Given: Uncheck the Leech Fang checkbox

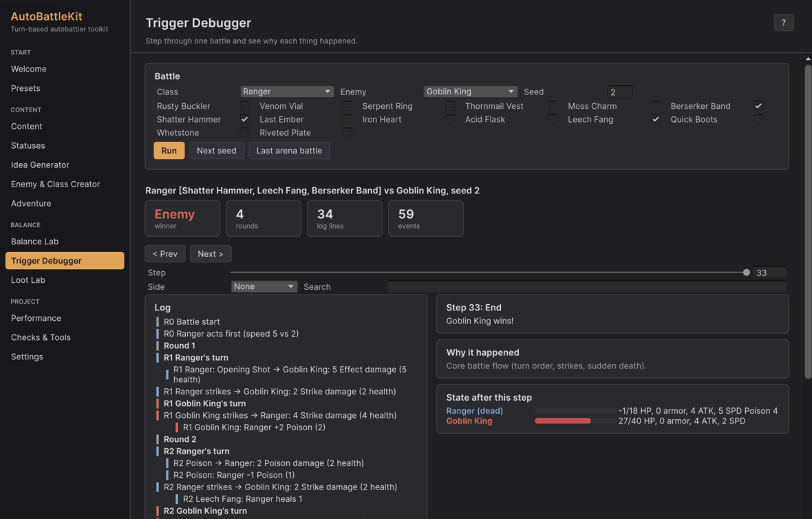Looking at the screenshot, I should click(656, 119).
